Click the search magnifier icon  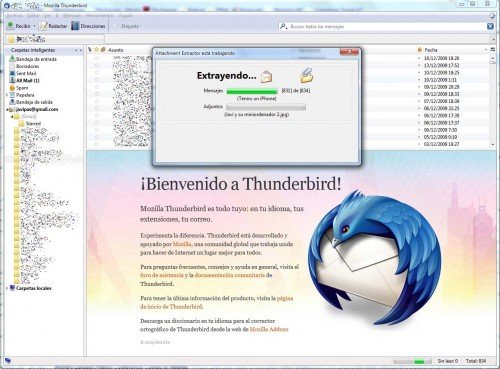pos(283,26)
